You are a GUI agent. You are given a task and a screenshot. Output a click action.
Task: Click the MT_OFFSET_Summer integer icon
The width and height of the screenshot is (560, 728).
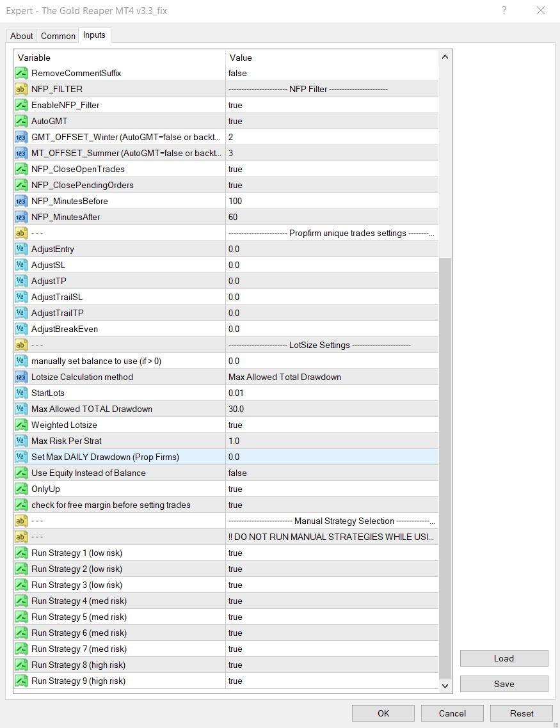tap(21, 154)
